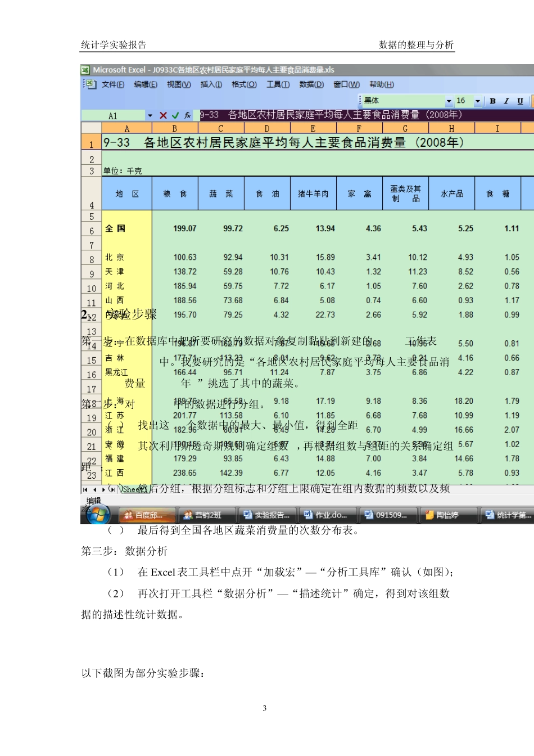This screenshot has width=534, height=756.
Task: Select row 4 header
Action: coord(91,193)
